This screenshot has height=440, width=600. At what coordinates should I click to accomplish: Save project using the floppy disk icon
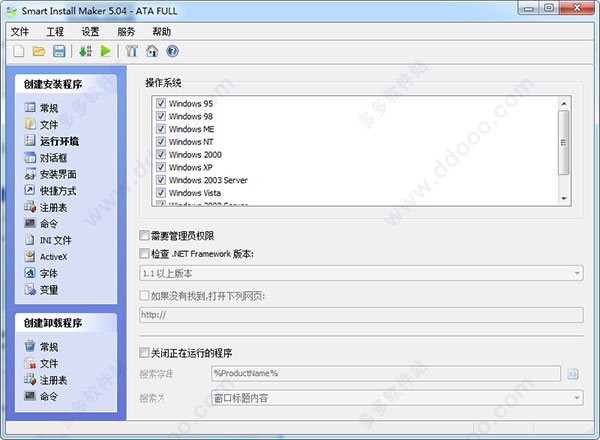(59, 51)
